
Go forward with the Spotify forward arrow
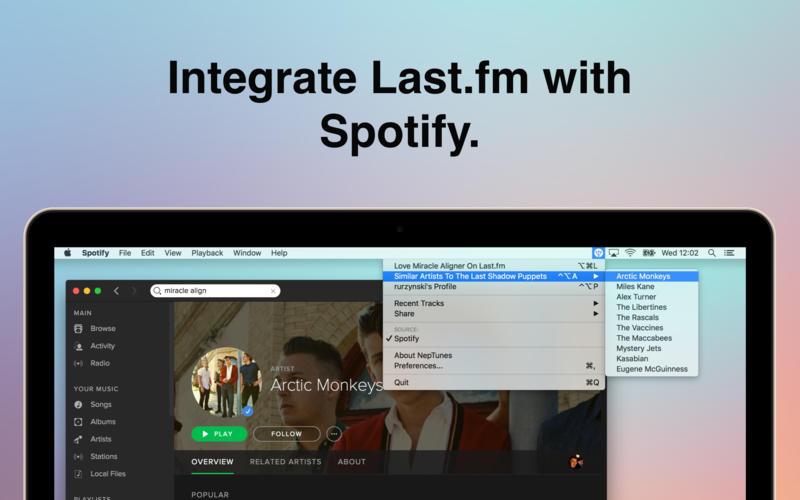pyautogui.click(x=134, y=291)
